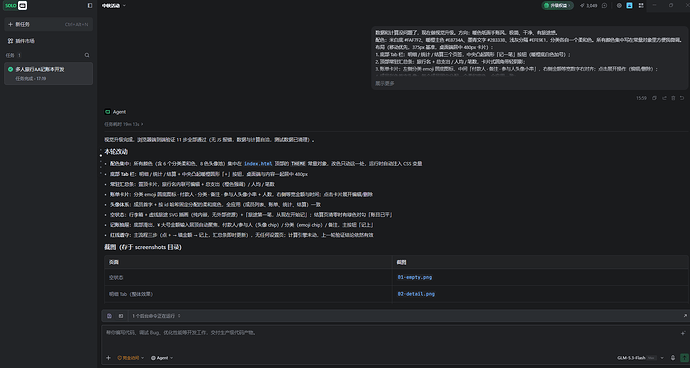Open the Agent mode selector dropdown
The height and width of the screenshot is (368, 690).
pyautogui.click(x=162, y=358)
